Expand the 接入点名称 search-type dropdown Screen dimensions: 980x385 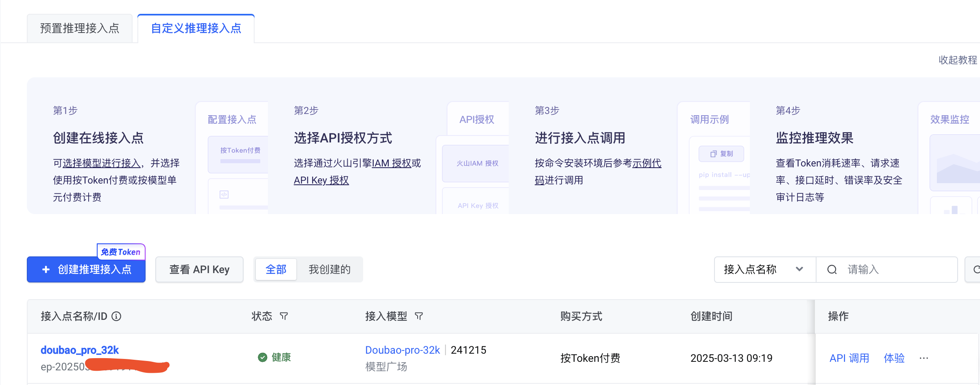pos(765,269)
